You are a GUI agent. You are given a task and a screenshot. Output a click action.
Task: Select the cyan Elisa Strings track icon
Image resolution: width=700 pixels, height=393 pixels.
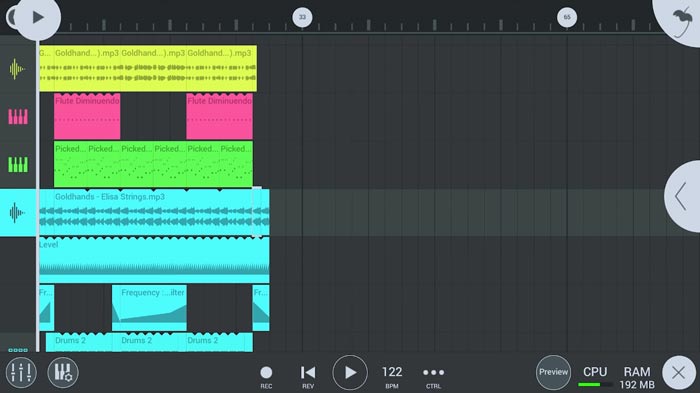(x=17, y=213)
